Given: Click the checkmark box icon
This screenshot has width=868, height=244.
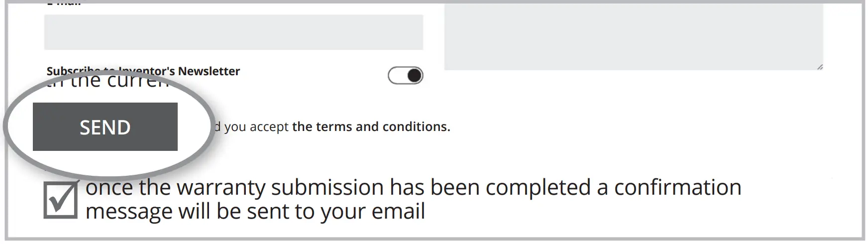Looking at the screenshot, I should tap(61, 199).
